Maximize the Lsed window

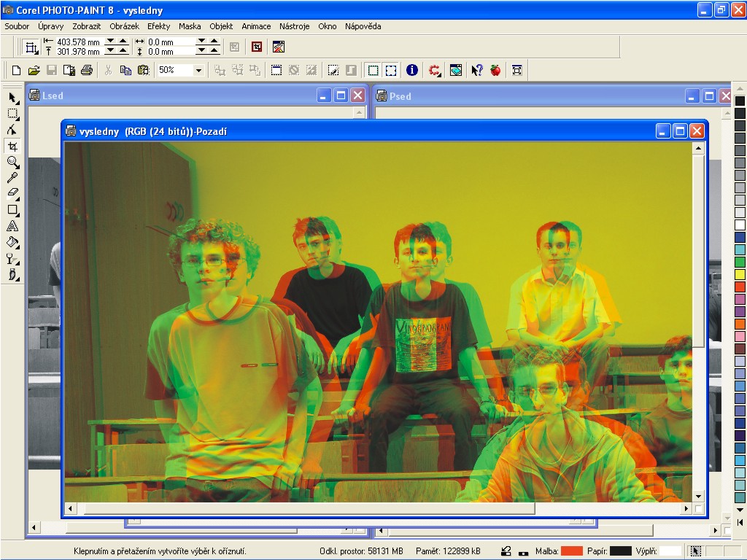[341, 96]
